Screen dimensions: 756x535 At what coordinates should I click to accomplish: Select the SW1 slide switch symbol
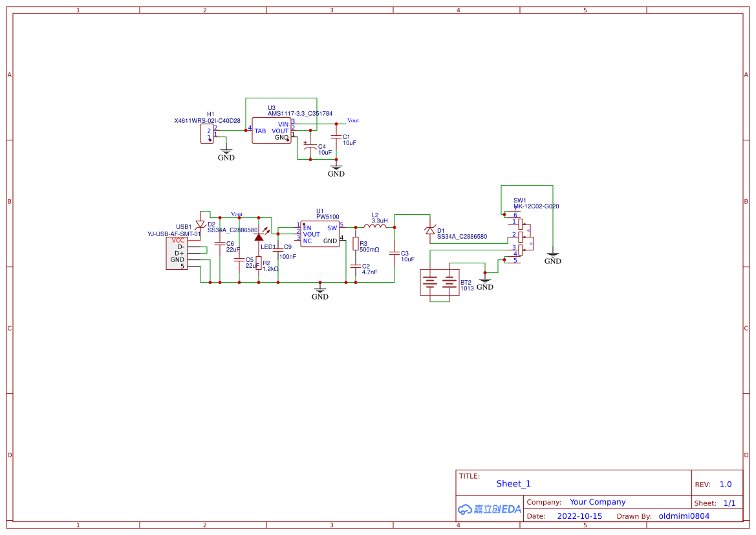tap(519, 237)
